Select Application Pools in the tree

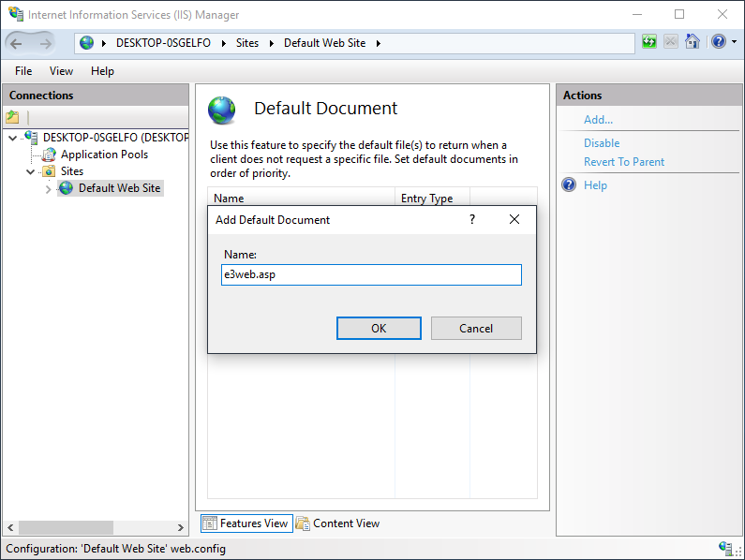click(x=104, y=155)
